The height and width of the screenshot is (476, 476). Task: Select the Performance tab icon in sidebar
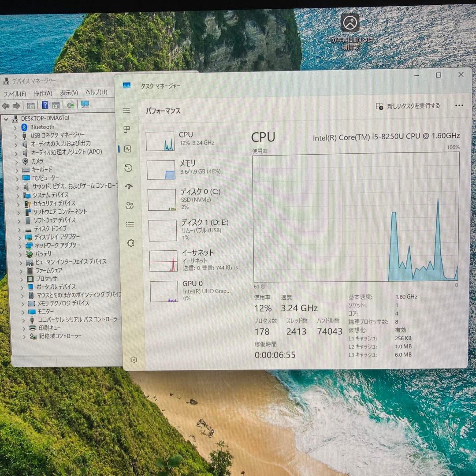[126, 149]
